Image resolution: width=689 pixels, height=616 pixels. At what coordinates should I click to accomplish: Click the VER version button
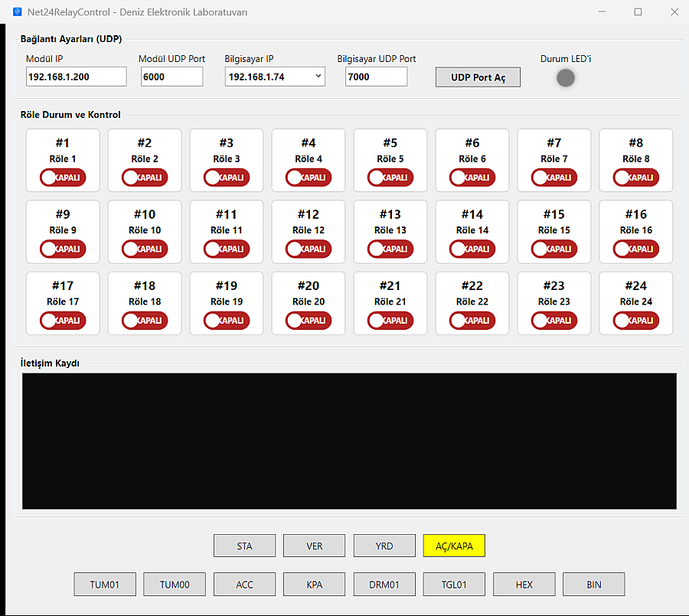314,546
